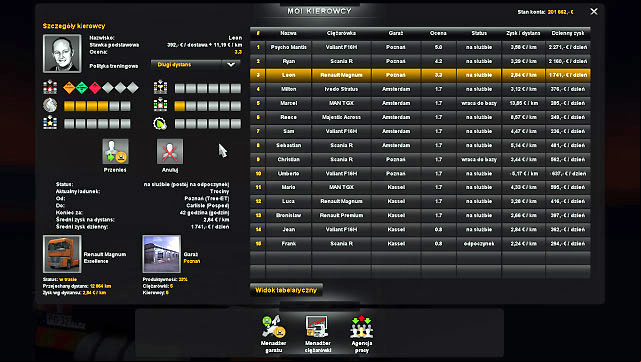This screenshot has width=641, height=362.
Task: Click the long distance skill globe icon
Action: pos(50,105)
